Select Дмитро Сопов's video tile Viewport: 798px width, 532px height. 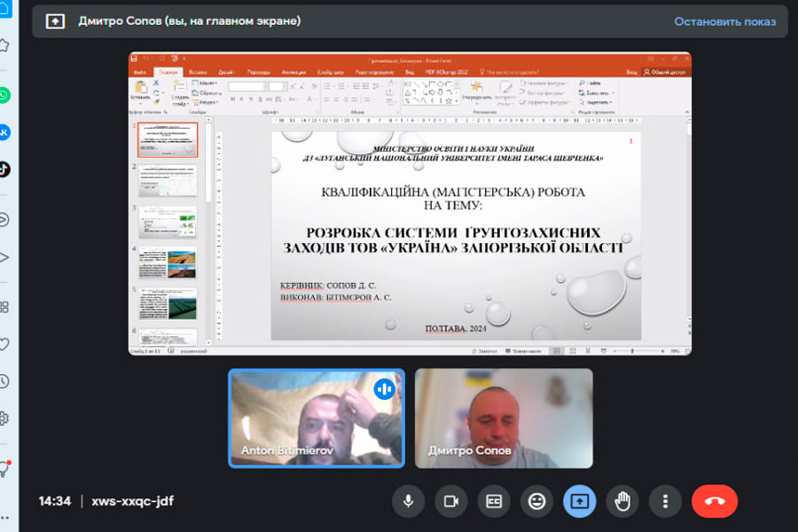point(504,418)
